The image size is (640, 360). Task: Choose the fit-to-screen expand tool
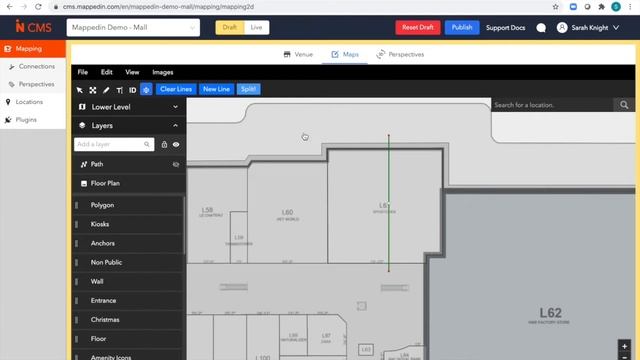pos(93,90)
